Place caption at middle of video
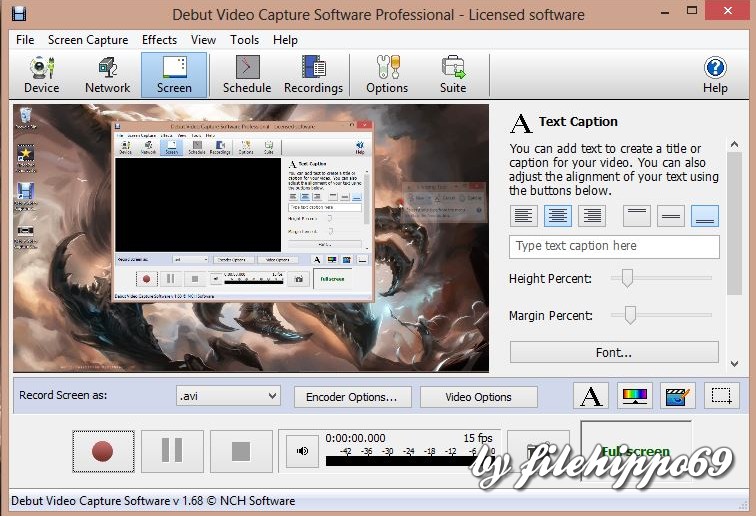Image resolution: width=756 pixels, height=517 pixels. tap(671, 216)
